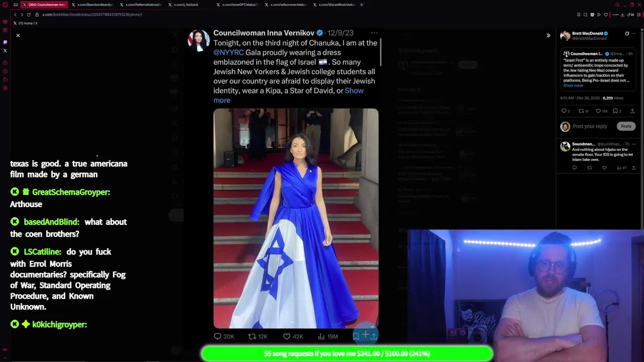The image size is (644, 362).
Task: Share Brett MacDonald's post via share icon
Action: pos(632,111)
